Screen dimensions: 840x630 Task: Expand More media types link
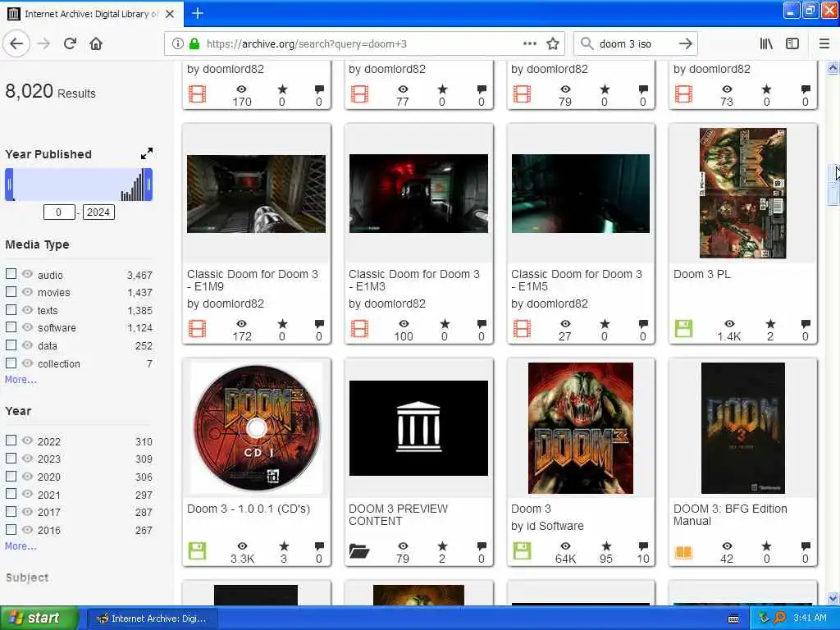[x=21, y=379]
